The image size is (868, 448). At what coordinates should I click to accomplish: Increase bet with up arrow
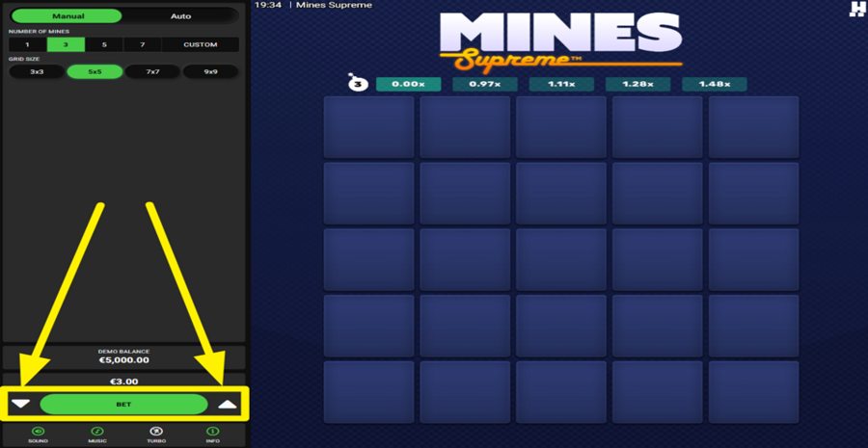click(x=228, y=405)
